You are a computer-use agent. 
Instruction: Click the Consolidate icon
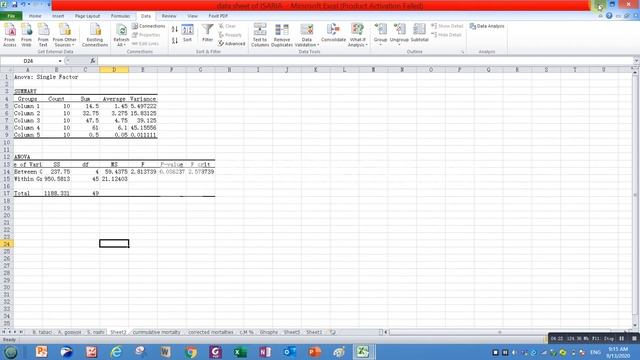(333, 33)
